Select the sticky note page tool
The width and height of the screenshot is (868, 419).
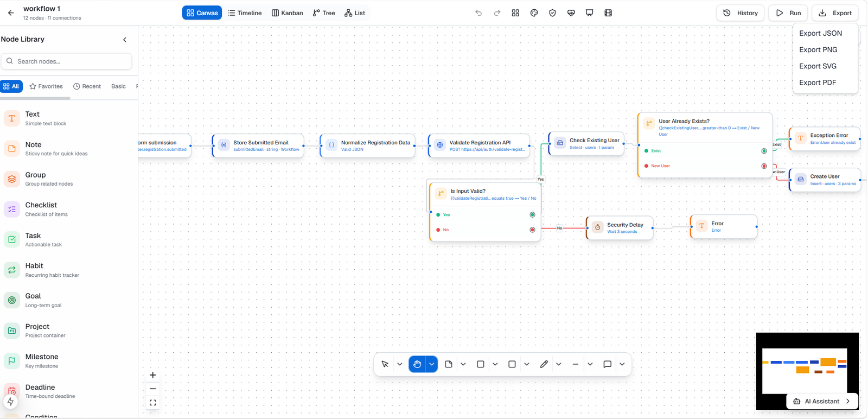(x=449, y=364)
